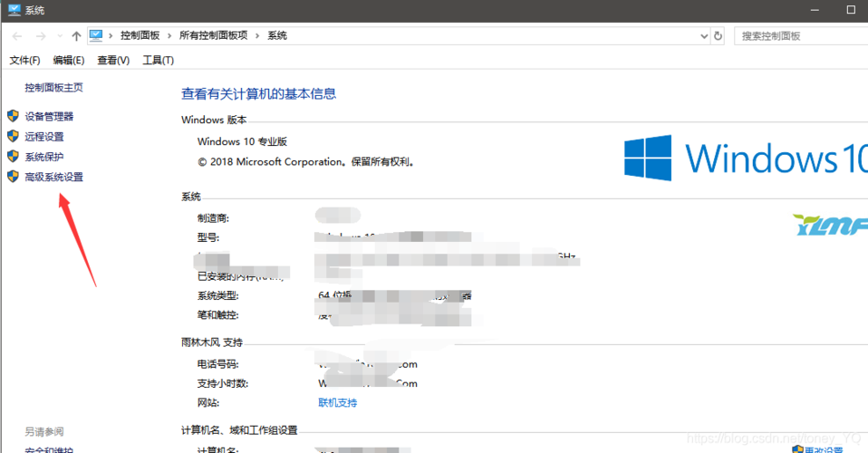Image resolution: width=868 pixels, height=453 pixels.
Task: Minimize the 系统 window
Action: [815, 10]
